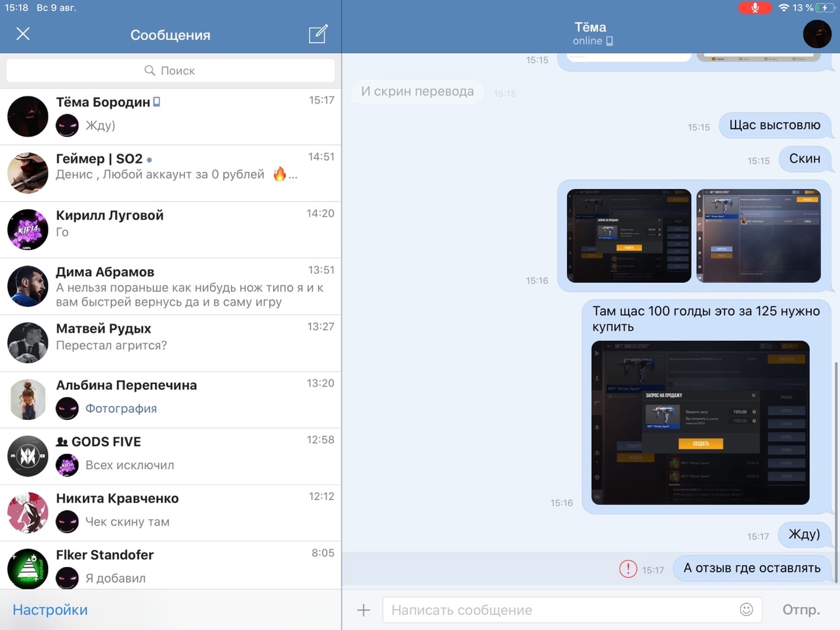Screen dimensions: 840x630
Task: Select the Дима Абрамов chat
Action: pyautogui.click(x=171, y=286)
